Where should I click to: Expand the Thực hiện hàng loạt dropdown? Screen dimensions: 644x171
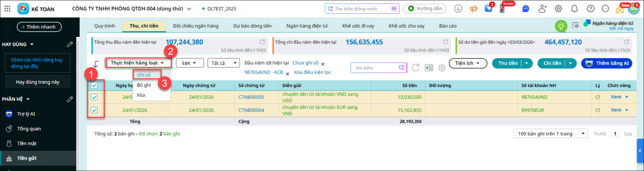(138, 63)
